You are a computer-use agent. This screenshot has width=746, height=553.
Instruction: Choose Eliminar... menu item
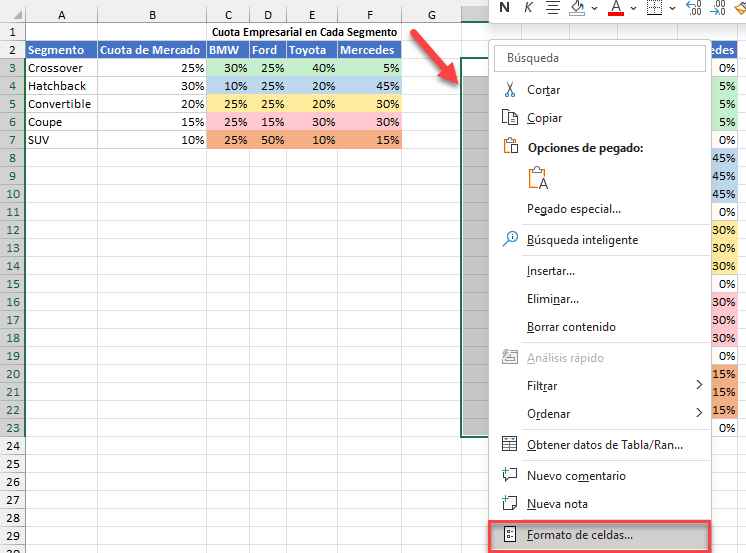(x=599, y=299)
